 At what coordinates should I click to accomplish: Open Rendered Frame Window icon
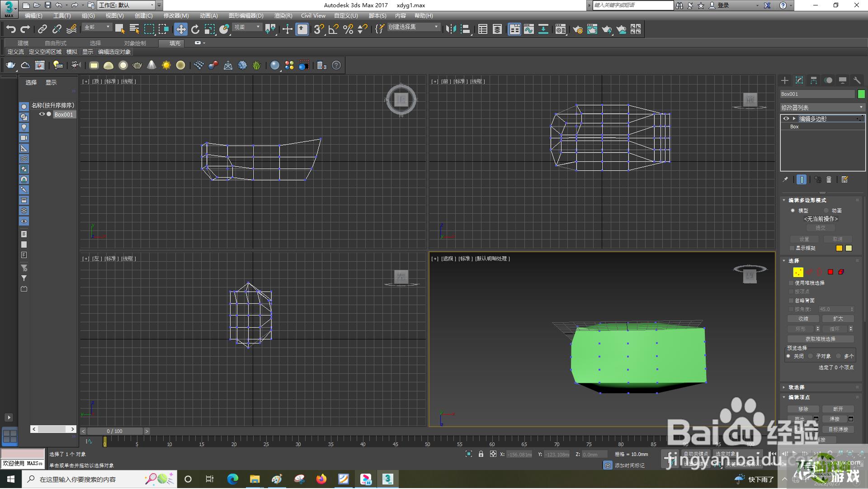click(592, 29)
